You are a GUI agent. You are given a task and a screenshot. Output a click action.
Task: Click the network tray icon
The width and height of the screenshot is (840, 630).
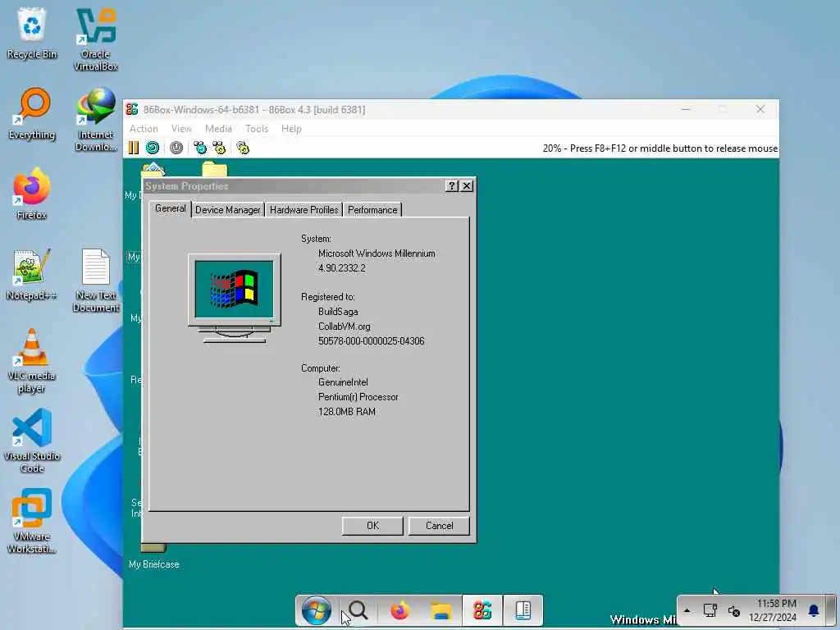(x=710, y=610)
